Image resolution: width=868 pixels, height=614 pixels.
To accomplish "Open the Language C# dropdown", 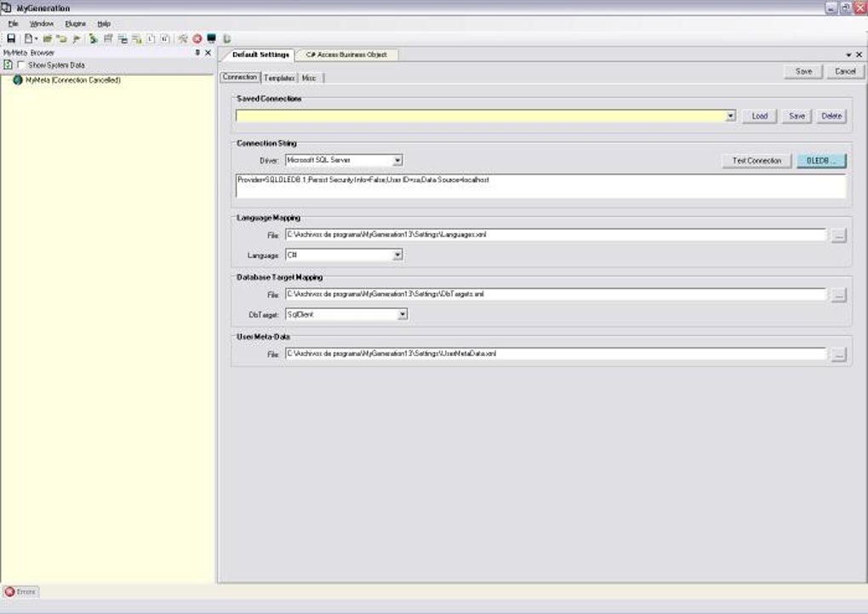I will (x=397, y=255).
